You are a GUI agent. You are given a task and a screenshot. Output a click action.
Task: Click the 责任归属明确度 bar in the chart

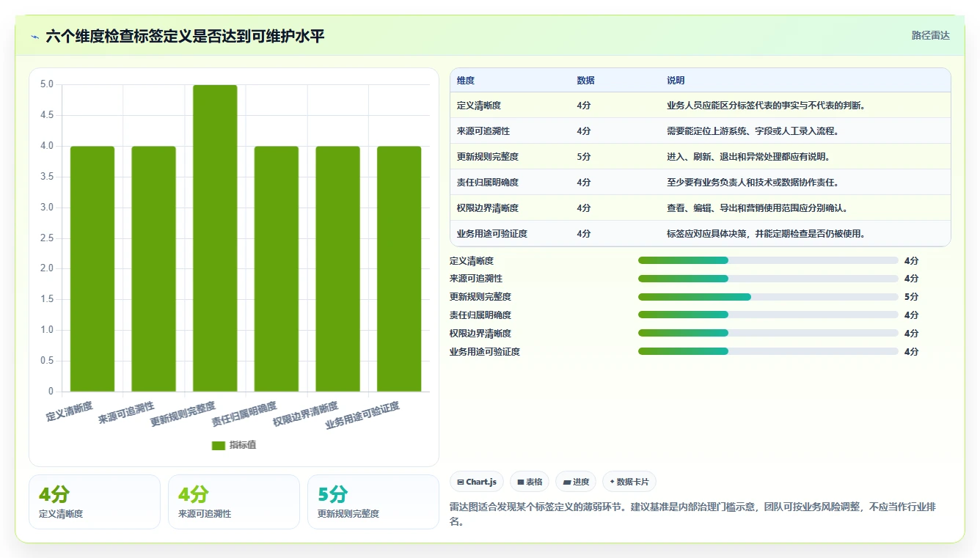click(277, 269)
